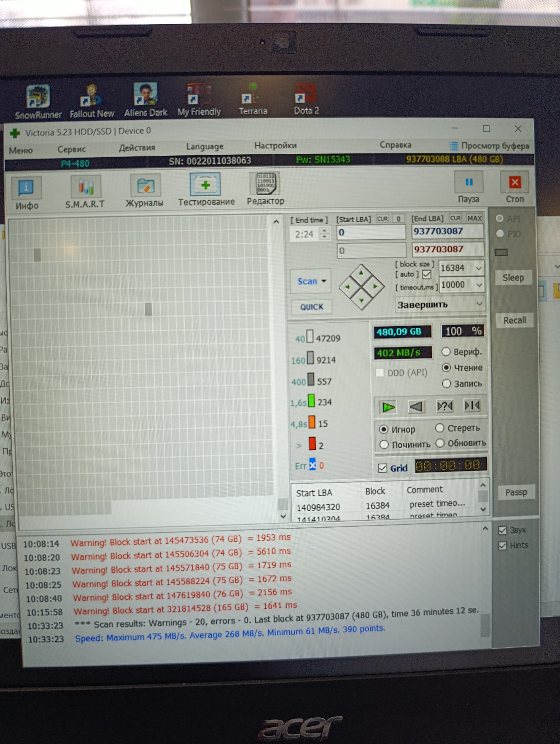This screenshot has width=560, height=744.
Task: Click the Start LBA input field
Action: click(371, 232)
